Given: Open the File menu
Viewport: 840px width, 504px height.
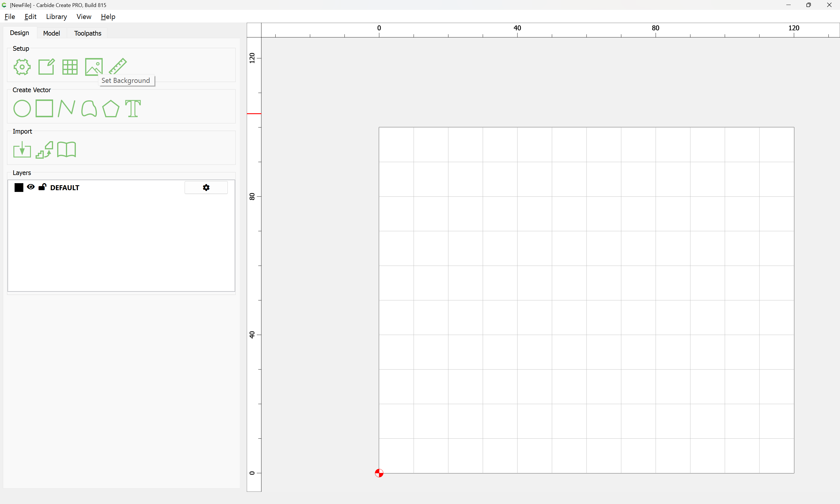Looking at the screenshot, I should tap(10, 17).
